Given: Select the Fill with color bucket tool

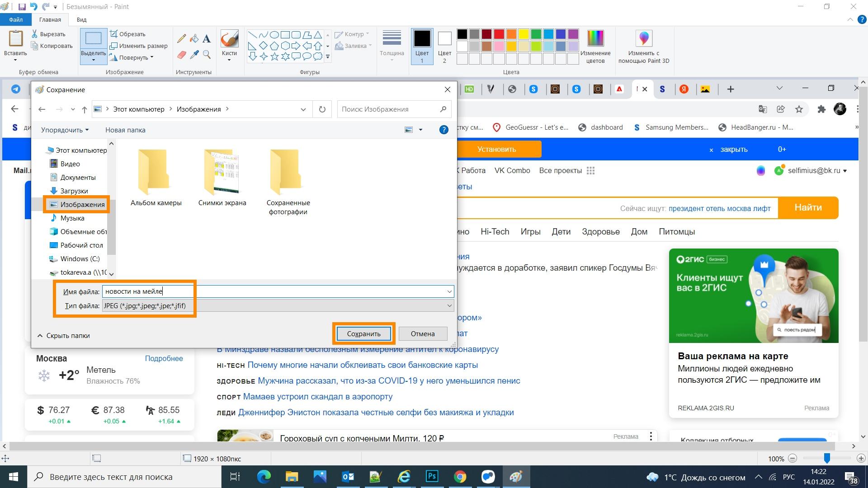Looking at the screenshot, I should coord(194,39).
